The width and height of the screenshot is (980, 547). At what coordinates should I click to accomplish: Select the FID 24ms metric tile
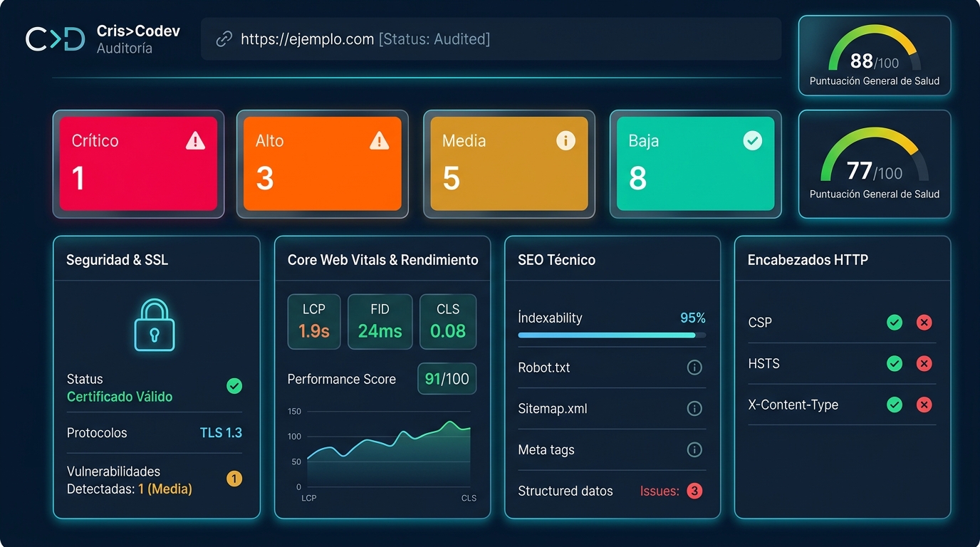coord(380,322)
